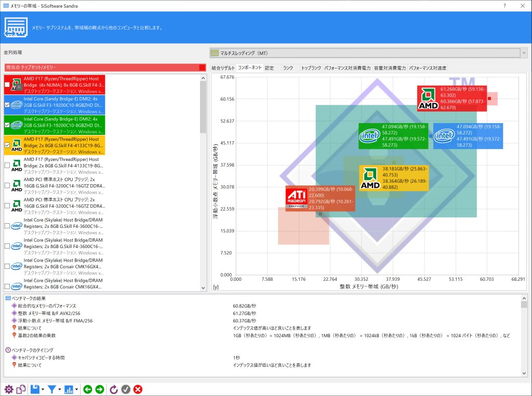
Task: Open the save icon's dropdown arrow
Action: 43,389
